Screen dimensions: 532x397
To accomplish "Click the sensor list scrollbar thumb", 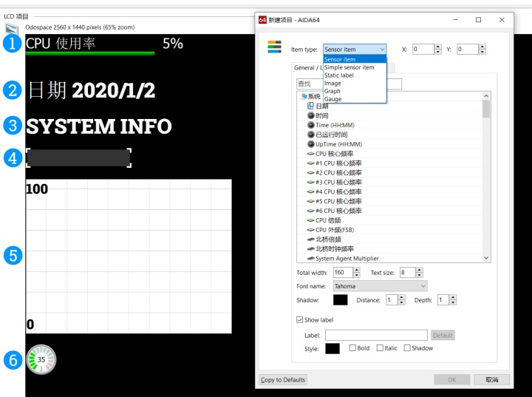I will pos(486,109).
